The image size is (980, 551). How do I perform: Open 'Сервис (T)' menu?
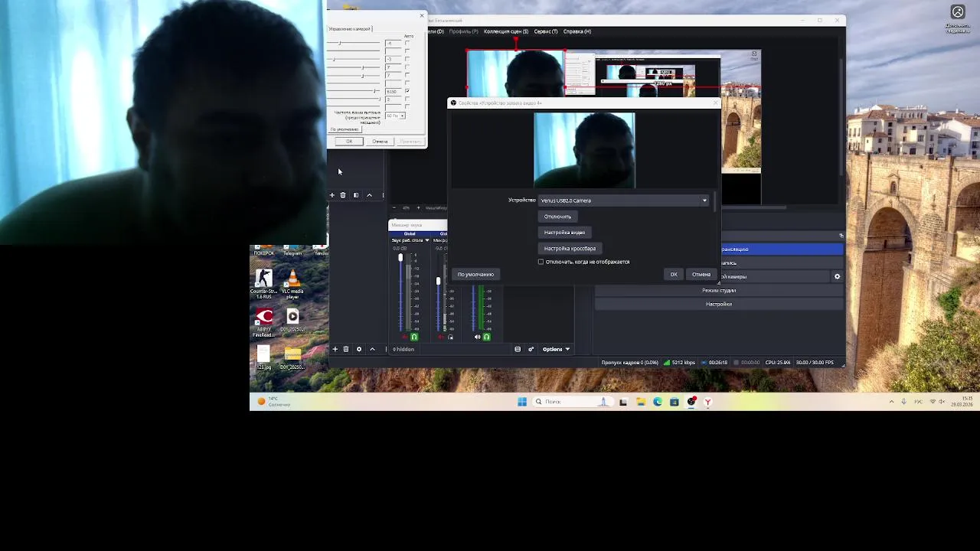546,31
